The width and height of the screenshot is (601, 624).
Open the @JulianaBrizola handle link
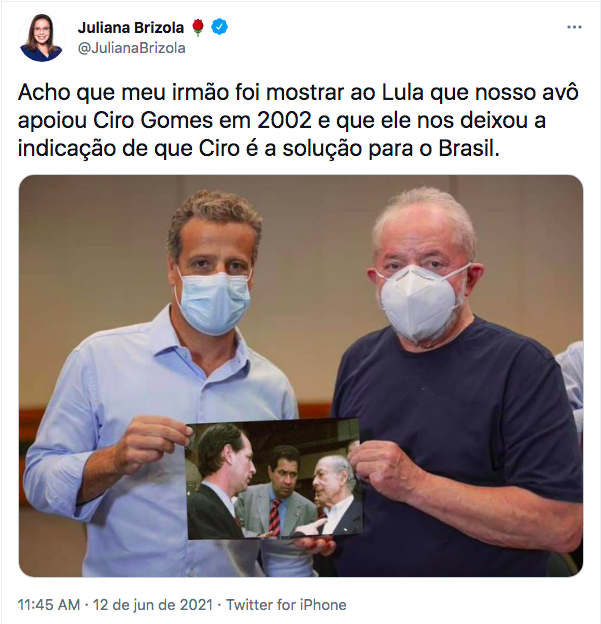click(x=131, y=48)
